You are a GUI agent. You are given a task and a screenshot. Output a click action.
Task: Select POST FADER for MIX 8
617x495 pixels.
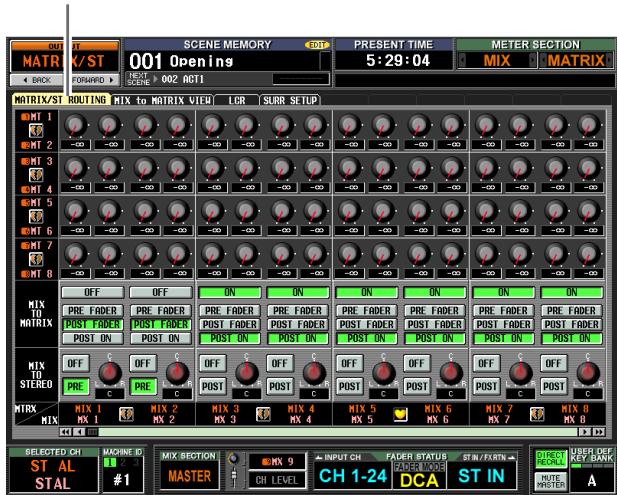572,325
